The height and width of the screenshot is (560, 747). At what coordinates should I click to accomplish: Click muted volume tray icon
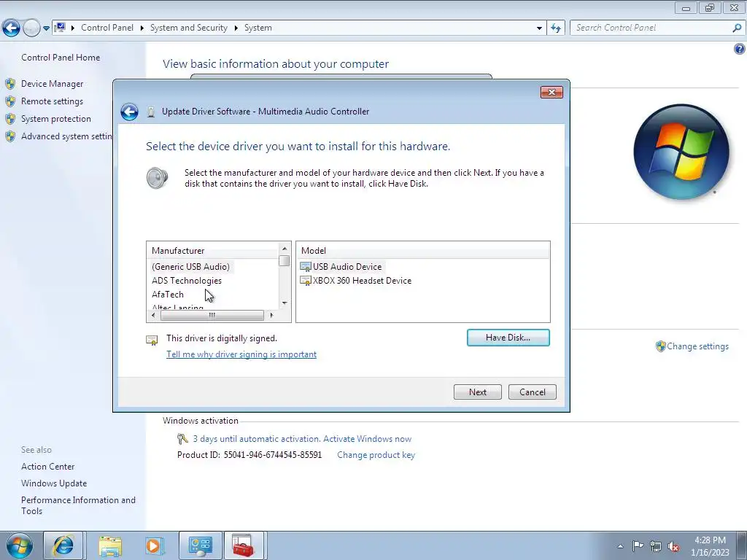pyautogui.click(x=673, y=547)
